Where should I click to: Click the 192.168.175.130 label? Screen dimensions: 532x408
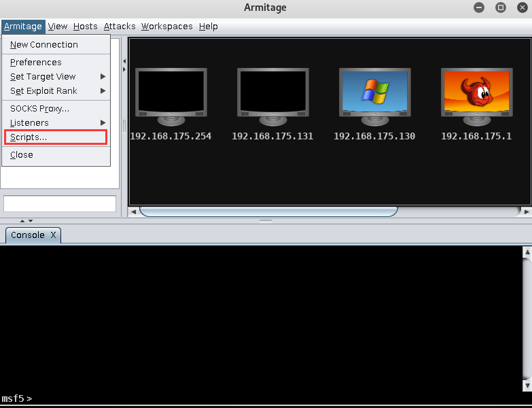coord(374,137)
